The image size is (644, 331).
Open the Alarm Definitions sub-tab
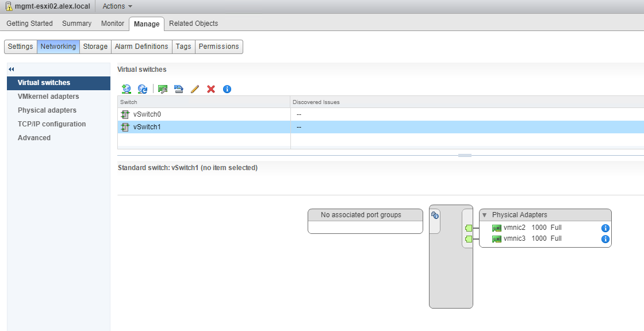pyautogui.click(x=141, y=47)
